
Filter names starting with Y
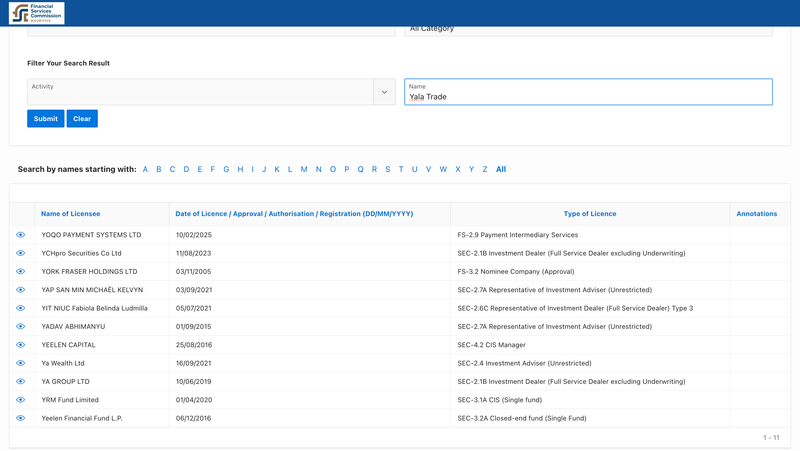coord(471,169)
